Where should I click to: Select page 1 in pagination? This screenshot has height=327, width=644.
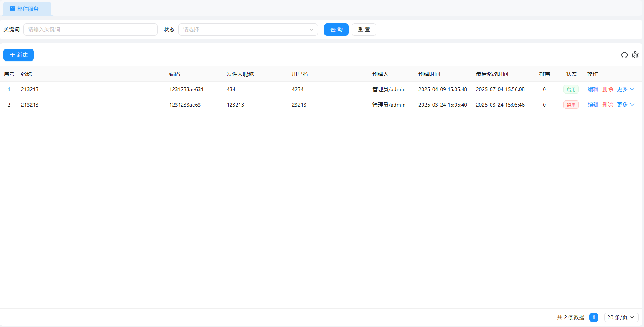click(593, 317)
